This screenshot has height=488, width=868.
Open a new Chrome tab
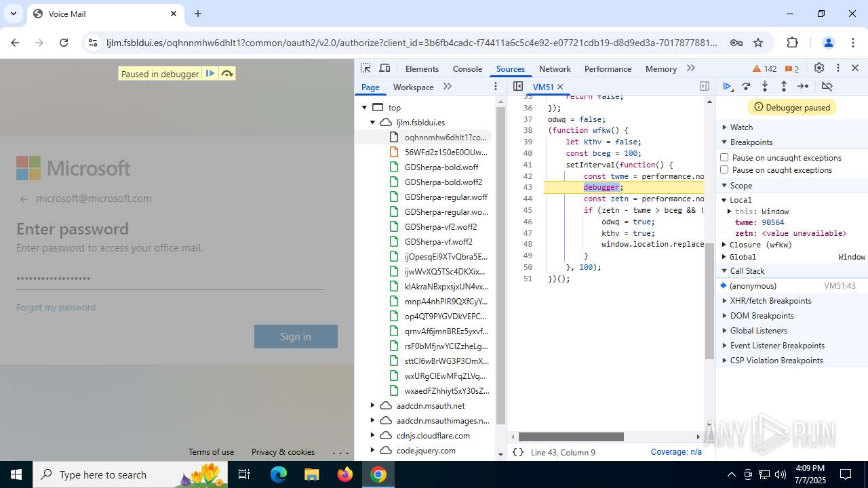click(x=197, y=14)
